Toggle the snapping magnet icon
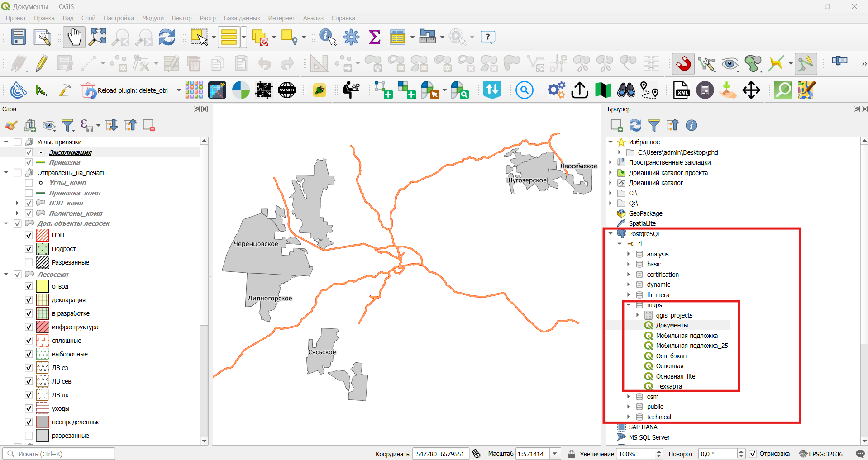This screenshot has height=460, width=868. 683,64
